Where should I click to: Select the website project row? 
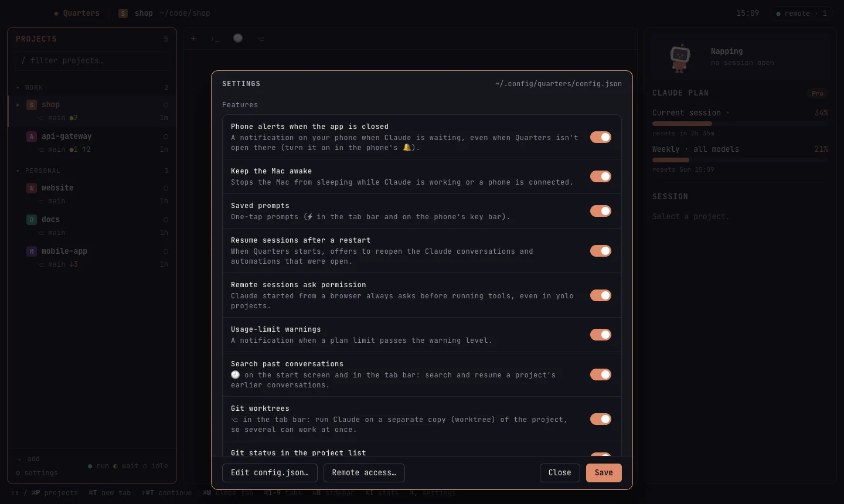pyautogui.click(x=92, y=194)
